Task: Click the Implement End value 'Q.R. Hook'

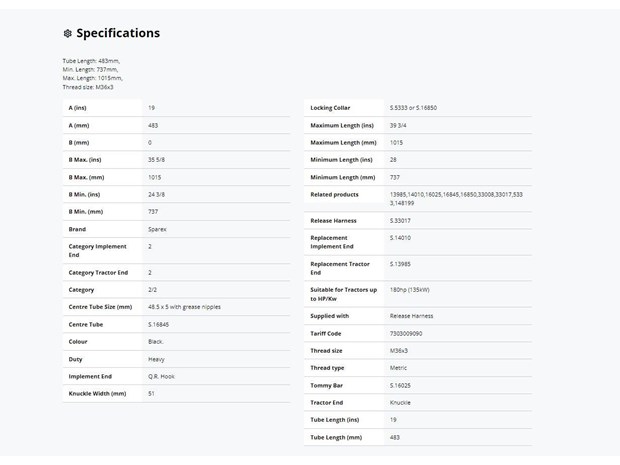Action: [x=161, y=376]
